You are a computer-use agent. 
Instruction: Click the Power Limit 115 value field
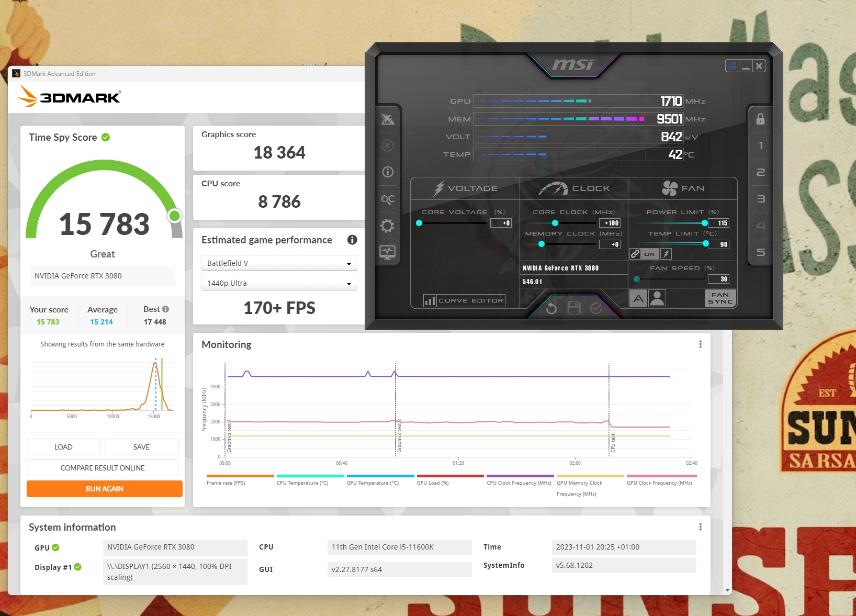(719, 223)
